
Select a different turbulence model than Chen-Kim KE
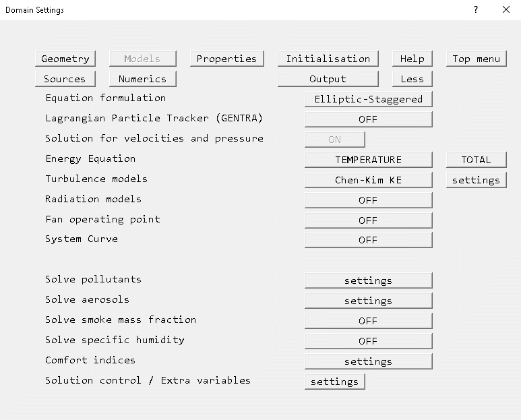click(x=368, y=180)
